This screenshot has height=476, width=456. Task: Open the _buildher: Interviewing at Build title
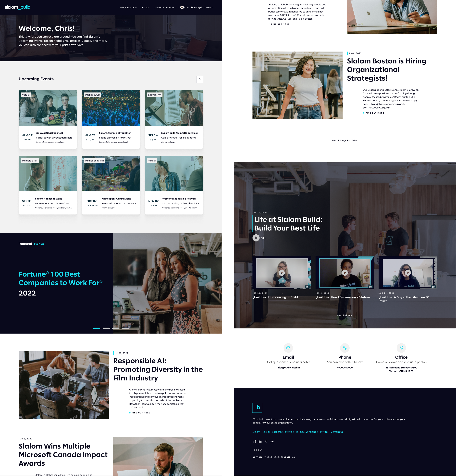point(275,297)
